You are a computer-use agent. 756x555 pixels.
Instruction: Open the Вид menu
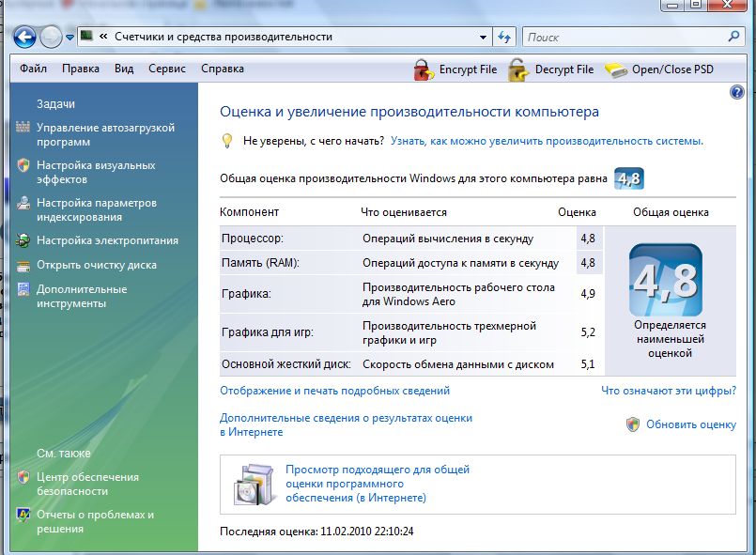point(124,69)
